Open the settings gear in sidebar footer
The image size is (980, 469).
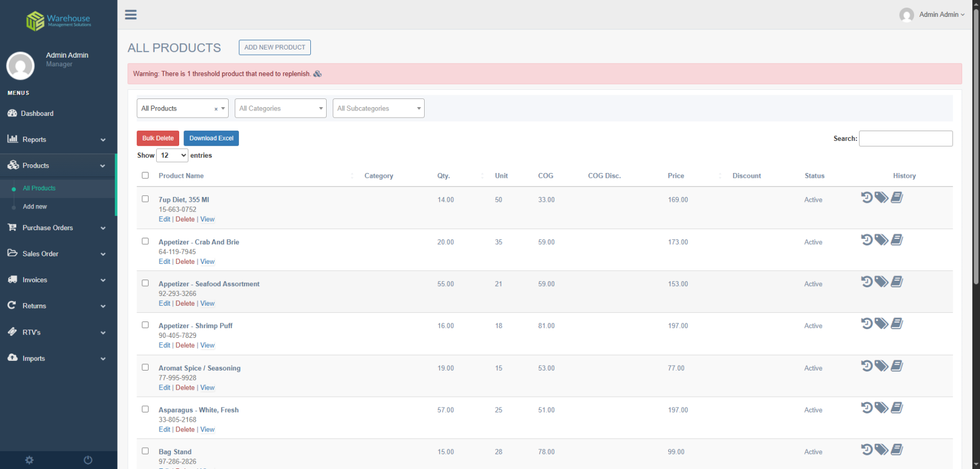coord(29,460)
